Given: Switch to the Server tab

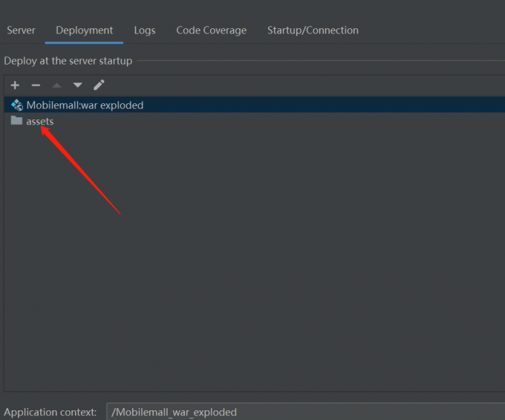Looking at the screenshot, I should 21,30.
